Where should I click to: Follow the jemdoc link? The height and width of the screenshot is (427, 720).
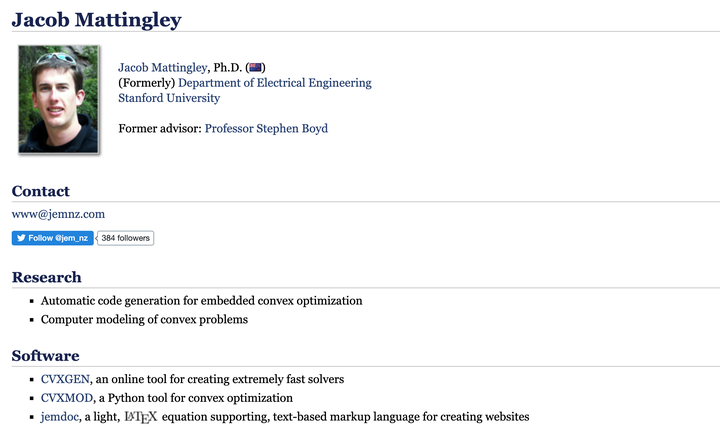click(x=60, y=416)
